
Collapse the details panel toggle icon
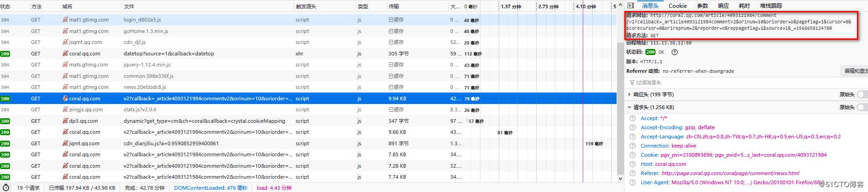(631, 5)
